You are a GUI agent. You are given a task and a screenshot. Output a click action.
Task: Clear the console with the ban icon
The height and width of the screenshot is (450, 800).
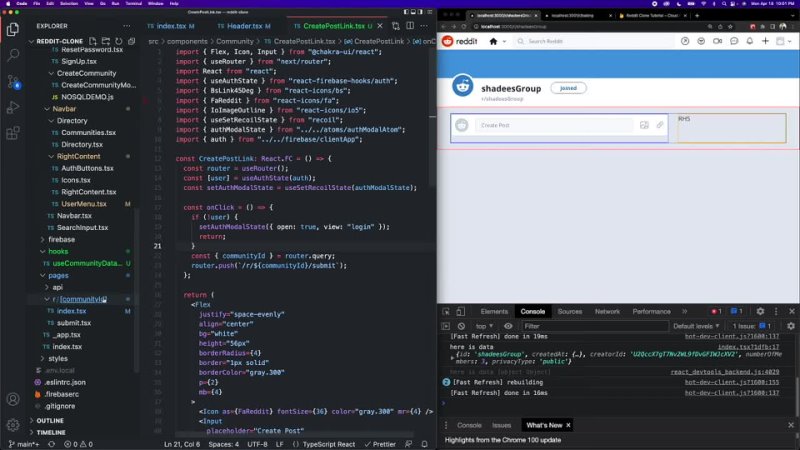point(461,326)
